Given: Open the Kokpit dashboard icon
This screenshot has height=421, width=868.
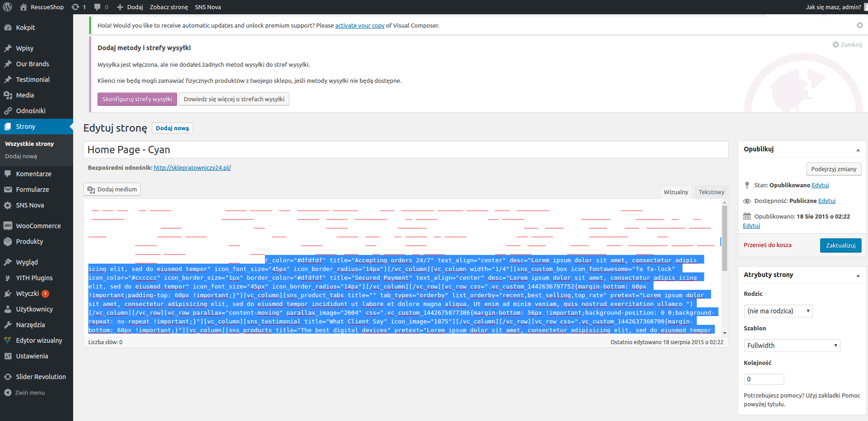Looking at the screenshot, I should pyautogui.click(x=8, y=28).
